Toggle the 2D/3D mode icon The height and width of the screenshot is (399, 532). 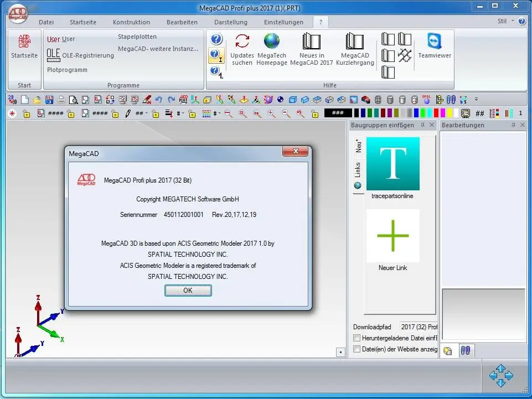click(x=12, y=100)
